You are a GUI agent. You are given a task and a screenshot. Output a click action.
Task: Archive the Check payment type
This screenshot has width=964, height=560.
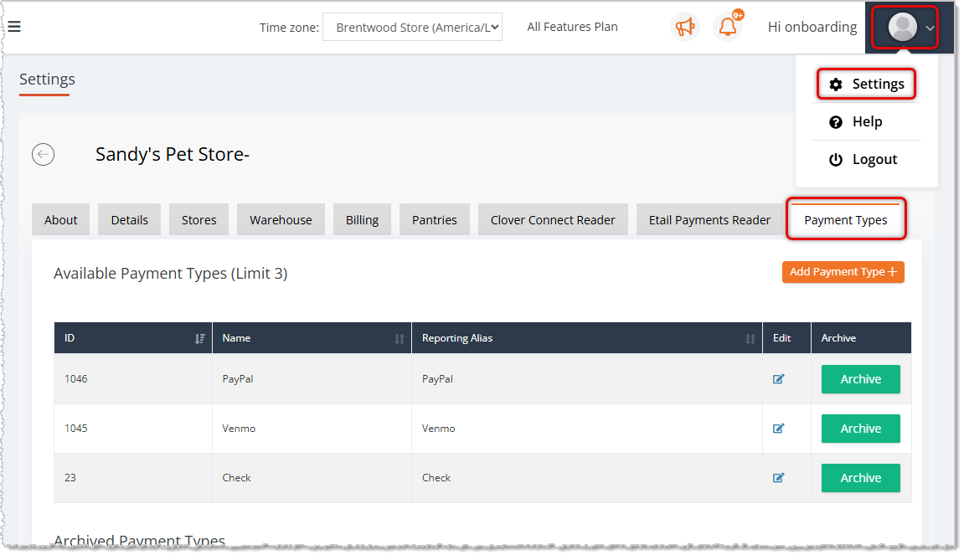[x=861, y=478]
